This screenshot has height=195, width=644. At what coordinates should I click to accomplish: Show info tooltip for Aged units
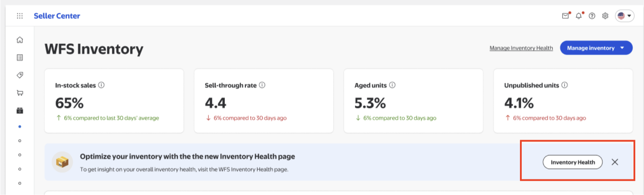(392, 85)
